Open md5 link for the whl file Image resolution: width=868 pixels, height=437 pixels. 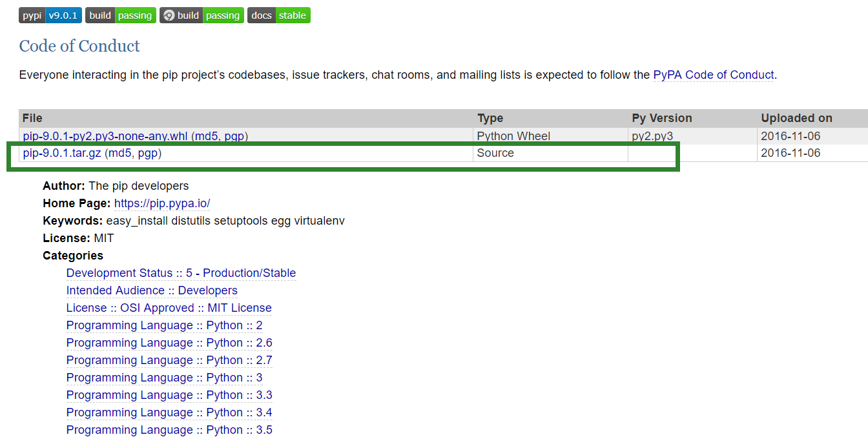click(x=207, y=136)
